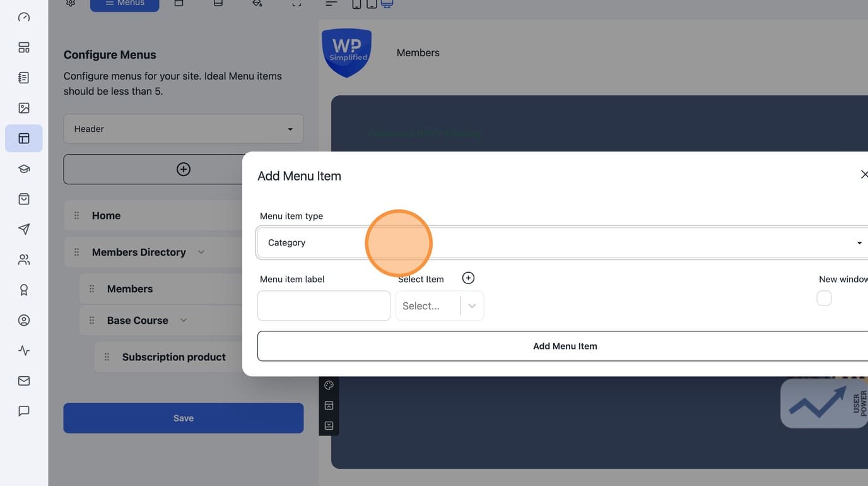Screen dimensions: 868x486
Task: Grab the drag handle of Members Directory
Action: point(76,252)
